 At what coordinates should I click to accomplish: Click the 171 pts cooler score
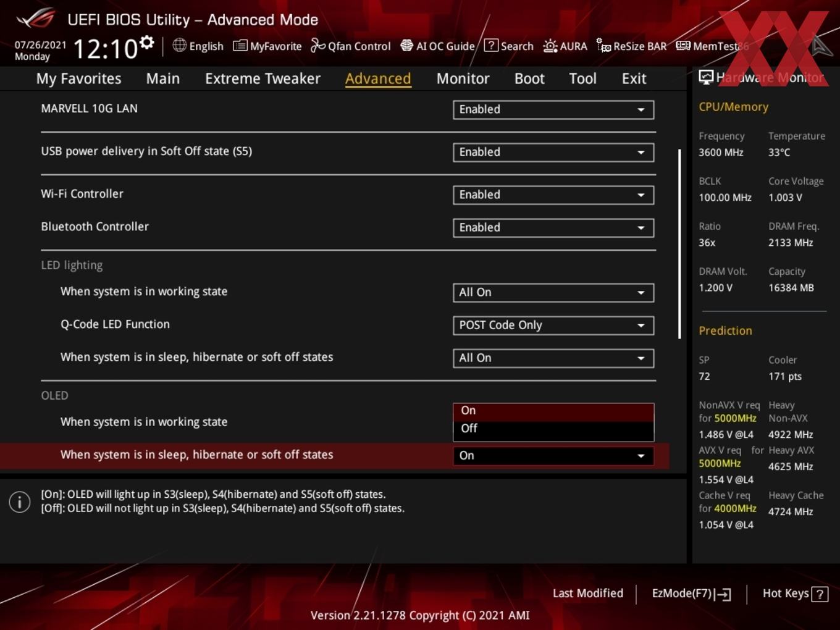pyautogui.click(x=785, y=376)
